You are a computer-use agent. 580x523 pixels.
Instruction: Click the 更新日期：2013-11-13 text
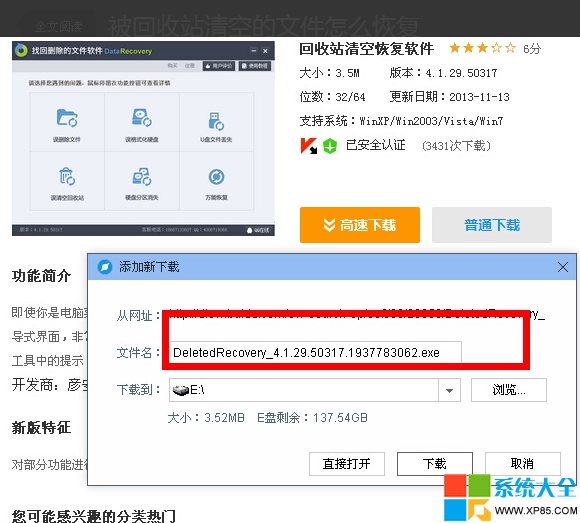pyautogui.click(x=449, y=97)
